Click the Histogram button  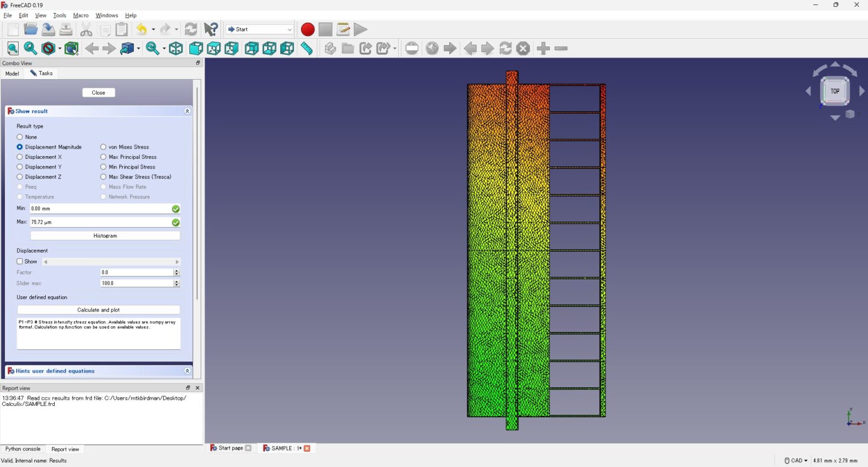coord(105,235)
